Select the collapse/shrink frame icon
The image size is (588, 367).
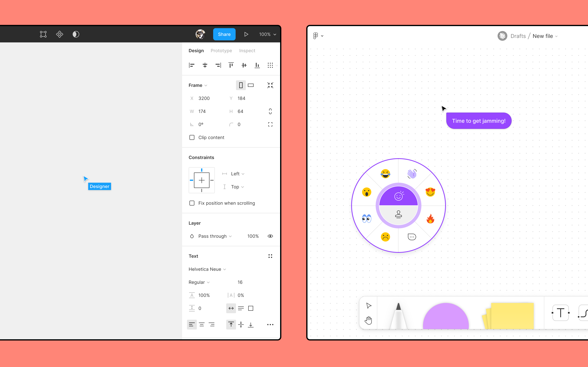pyautogui.click(x=270, y=85)
